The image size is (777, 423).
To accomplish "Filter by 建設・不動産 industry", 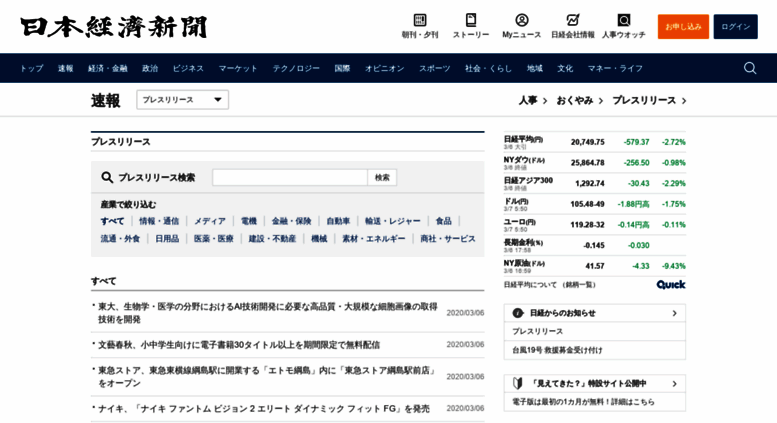I will click(272, 239).
